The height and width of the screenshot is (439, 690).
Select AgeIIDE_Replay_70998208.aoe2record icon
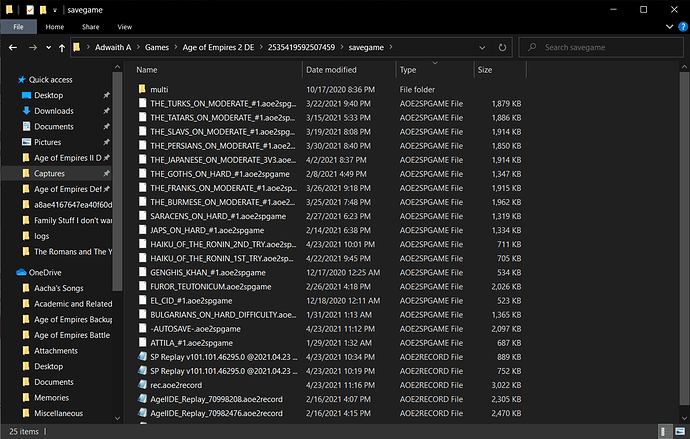coord(142,399)
